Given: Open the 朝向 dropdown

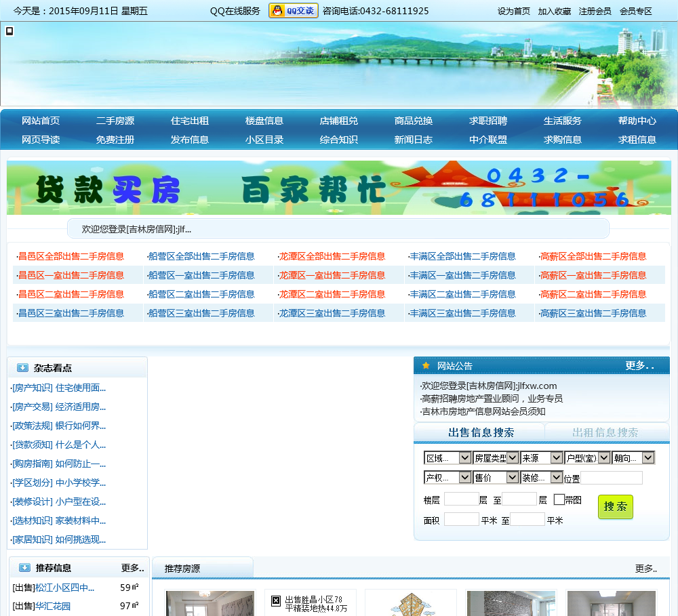Looking at the screenshot, I should coord(633,458).
